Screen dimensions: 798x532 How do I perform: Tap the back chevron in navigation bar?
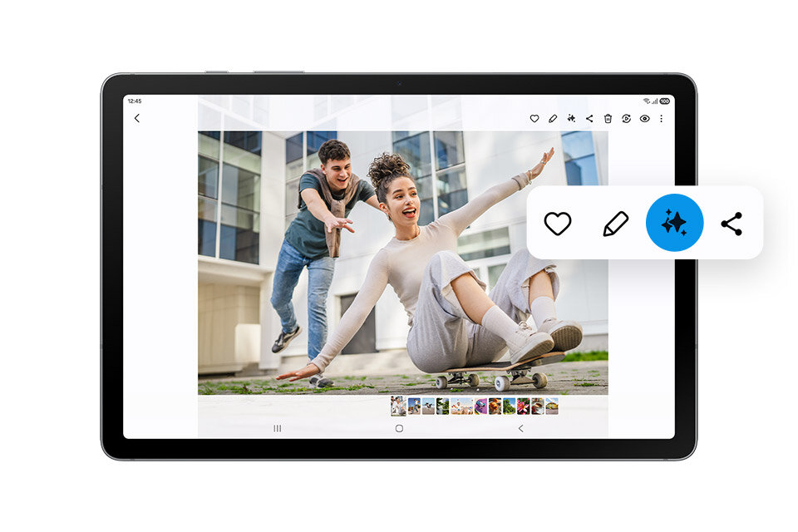click(520, 428)
